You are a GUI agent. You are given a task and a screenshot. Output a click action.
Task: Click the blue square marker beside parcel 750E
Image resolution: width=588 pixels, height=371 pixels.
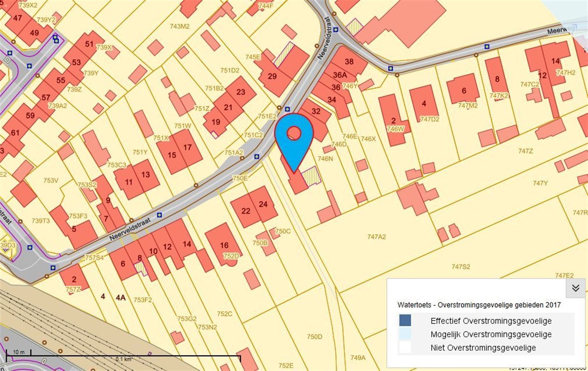[x=257, y=157]
